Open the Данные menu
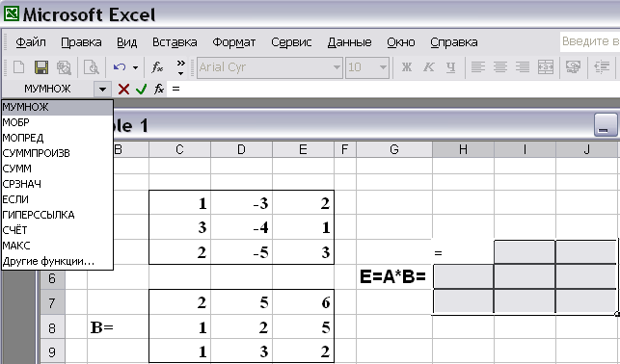Screen dimensions: 620x364 coord(350,42)
